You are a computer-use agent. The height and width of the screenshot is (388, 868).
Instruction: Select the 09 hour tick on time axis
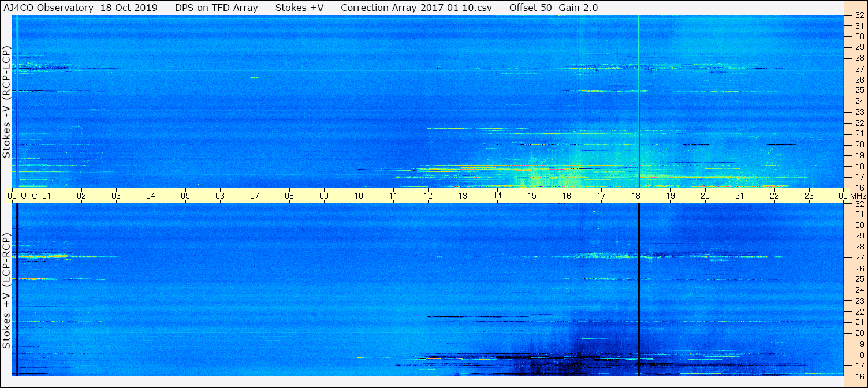coord(324,196)
